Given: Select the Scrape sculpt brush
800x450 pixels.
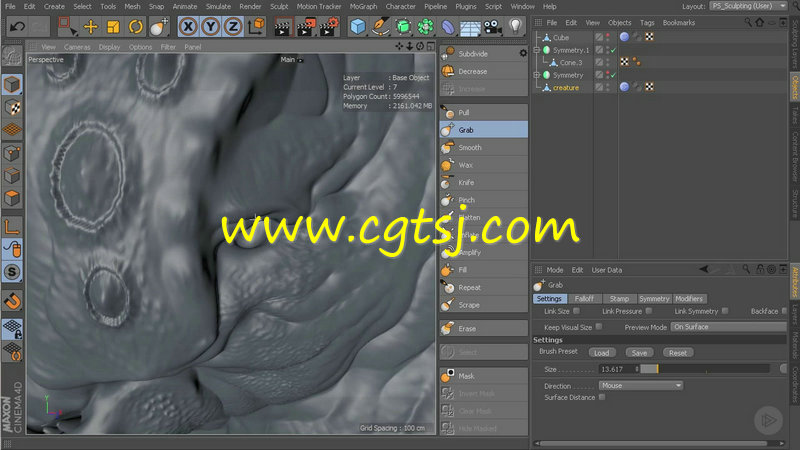Looking at the screenshot, I should [484, 305].
